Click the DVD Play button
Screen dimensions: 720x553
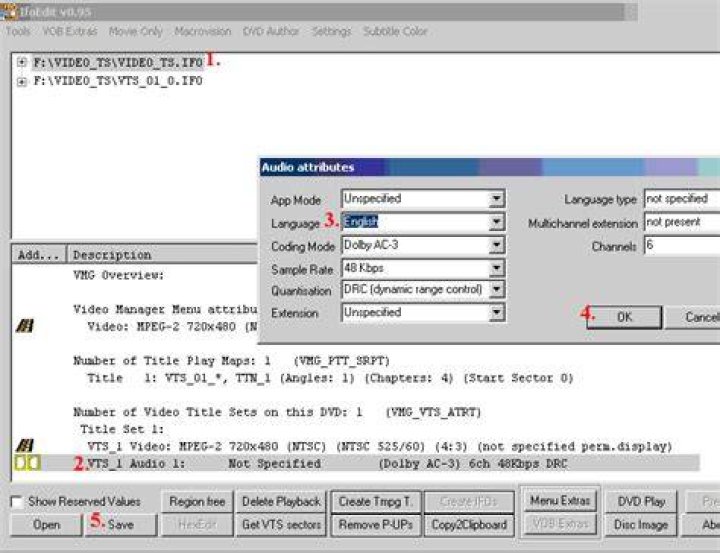click(641, 502)
